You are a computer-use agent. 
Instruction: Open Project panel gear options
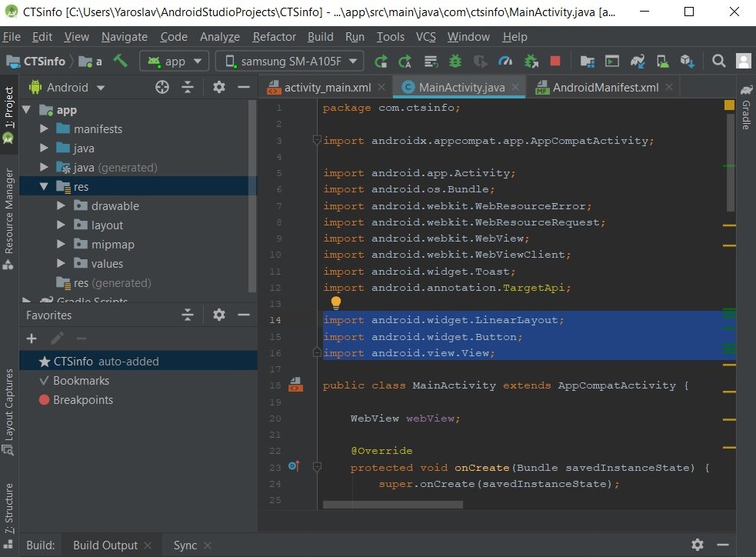point(219,87)
